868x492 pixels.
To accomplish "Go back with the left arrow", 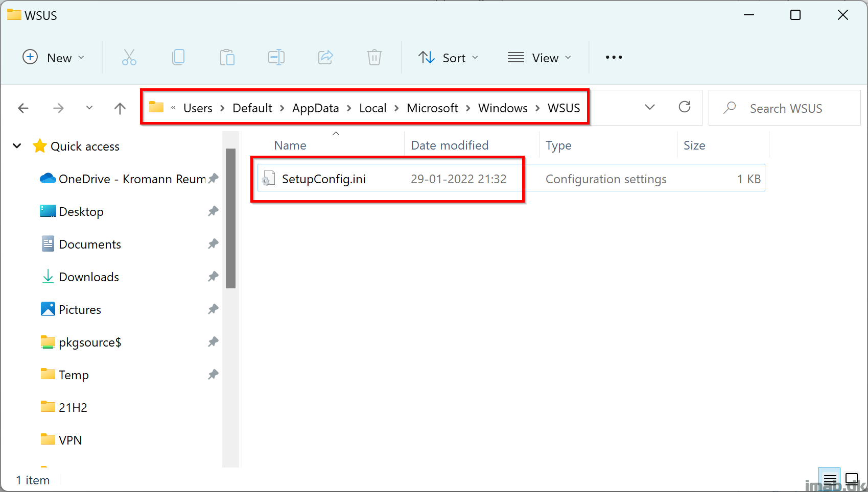I will (x=23, y=108).
